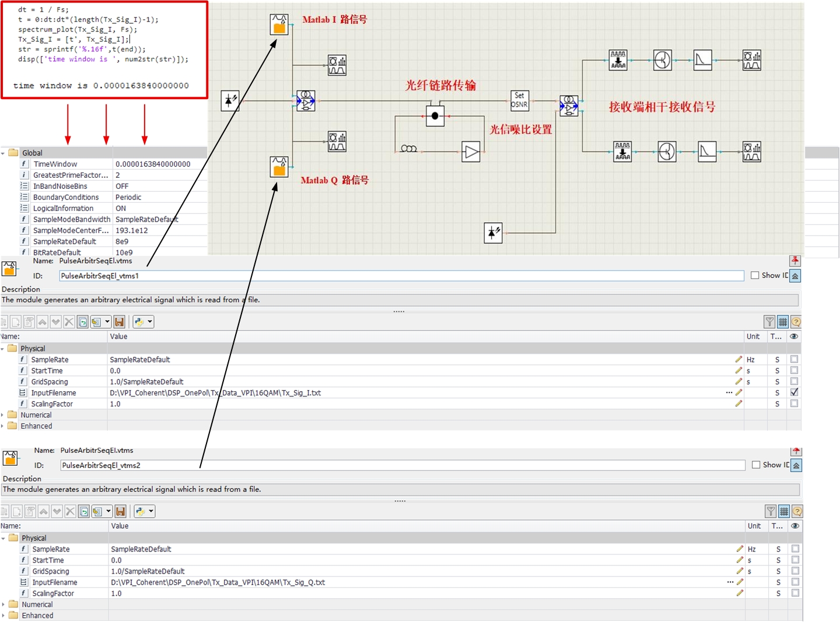Select the Set OSNR block in the schematic
The image size is (840, 622).
[x=519, y=100]
